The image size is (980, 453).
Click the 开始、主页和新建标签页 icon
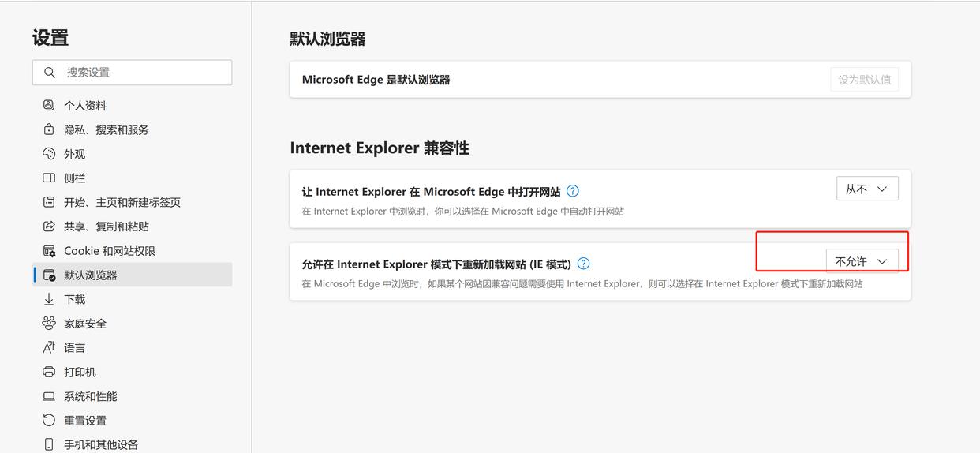tap(49, 202)
